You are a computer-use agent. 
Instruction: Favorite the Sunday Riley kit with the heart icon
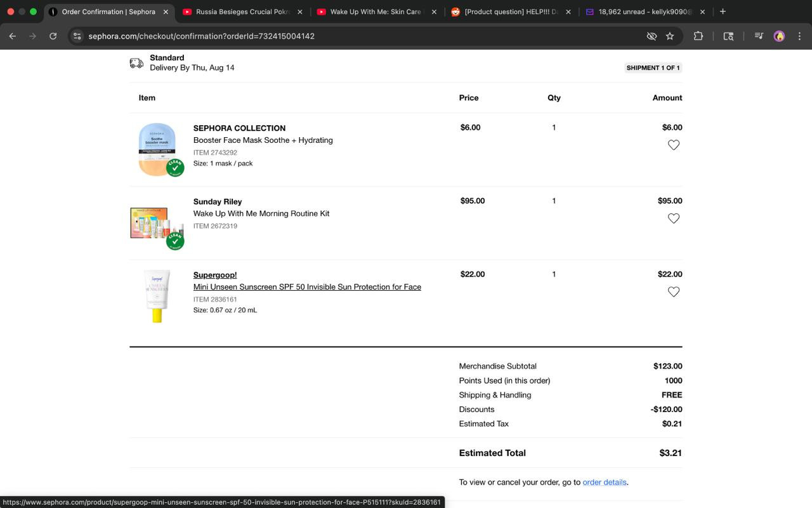click(x=674, y=218)
